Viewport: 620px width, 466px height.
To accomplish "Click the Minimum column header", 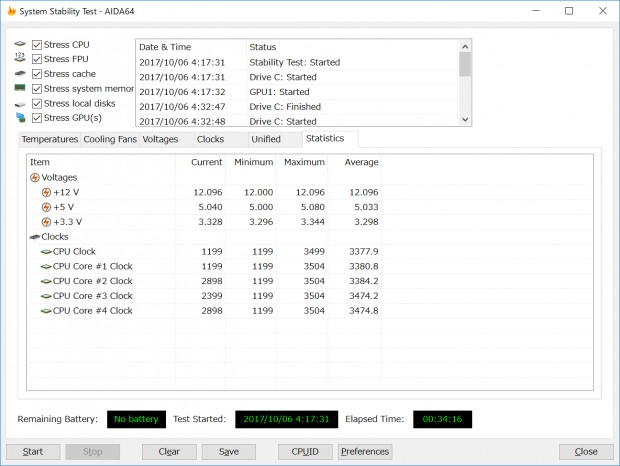I will [251, 162].
